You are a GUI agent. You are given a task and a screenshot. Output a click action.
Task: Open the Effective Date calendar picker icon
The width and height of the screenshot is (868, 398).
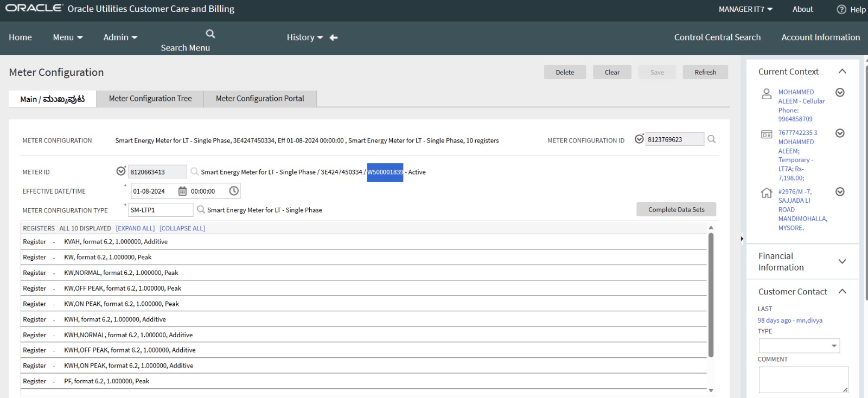(182, 191)
